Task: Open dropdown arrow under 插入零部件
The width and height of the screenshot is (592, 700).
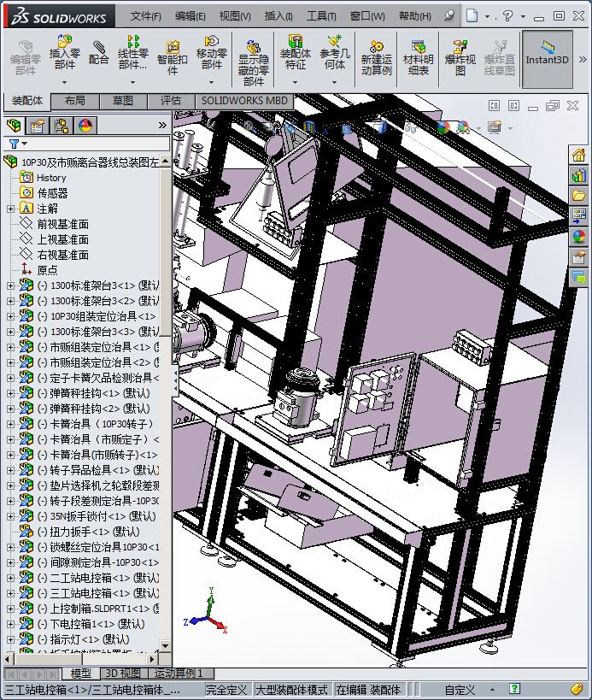Action: (x=65, y=82)
